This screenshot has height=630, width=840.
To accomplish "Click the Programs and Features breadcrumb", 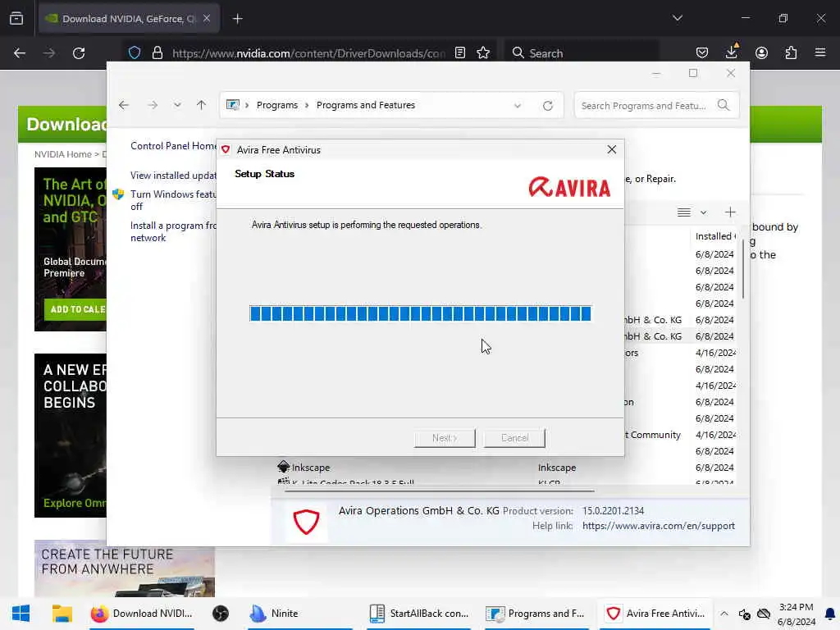I will [x=365, y=105].
